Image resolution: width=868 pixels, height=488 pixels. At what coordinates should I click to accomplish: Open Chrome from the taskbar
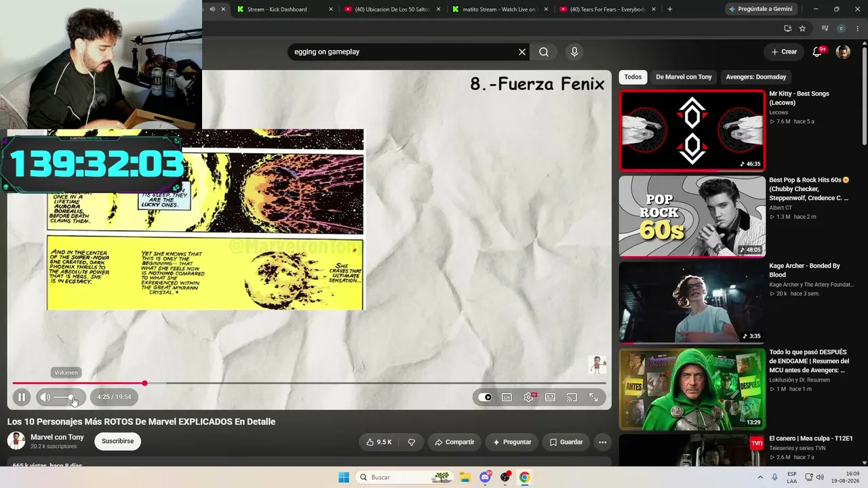click(x=524, y=477)
